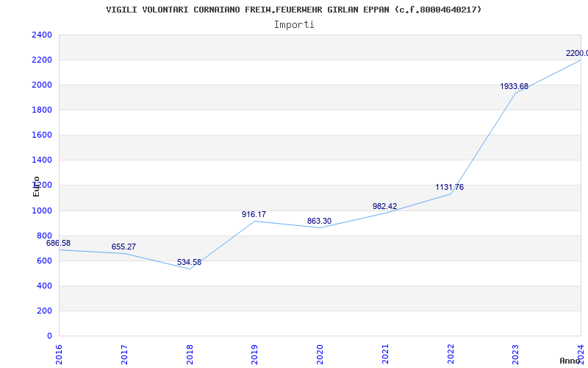The width and height of the screenshot is (588, 368).
Task: Click the 2016 x-axis year label
Action: pos(60,354)
